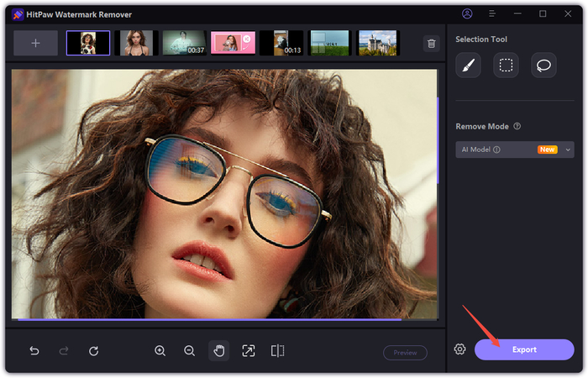The image size is (588, 378).
Task: Select the castle landscape thumbnail
Action: (x=377, y=43)
